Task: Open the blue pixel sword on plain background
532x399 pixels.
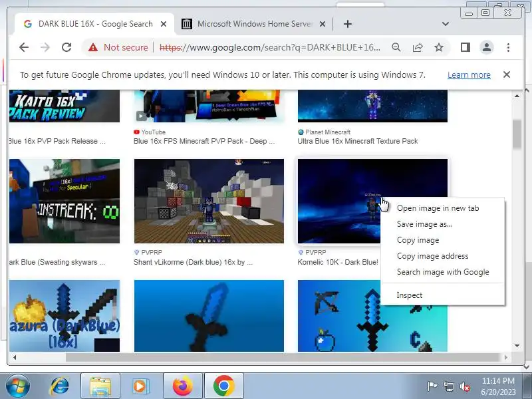Action: 209,315
